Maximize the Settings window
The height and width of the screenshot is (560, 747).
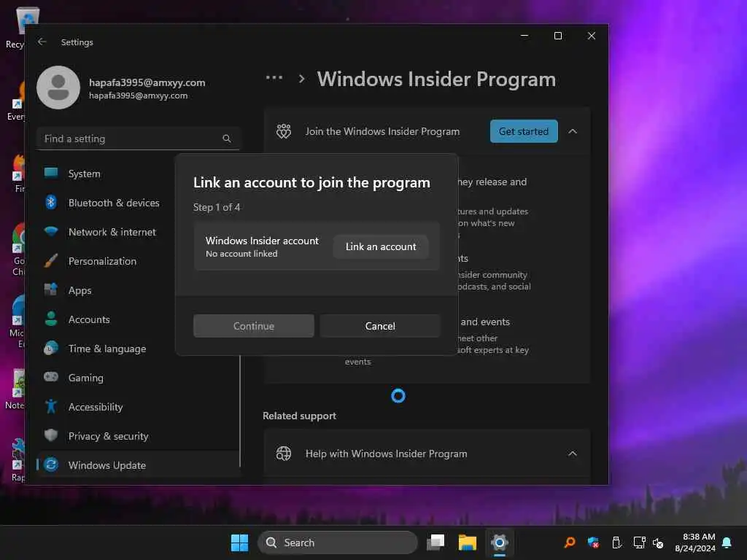coord(558,36)
